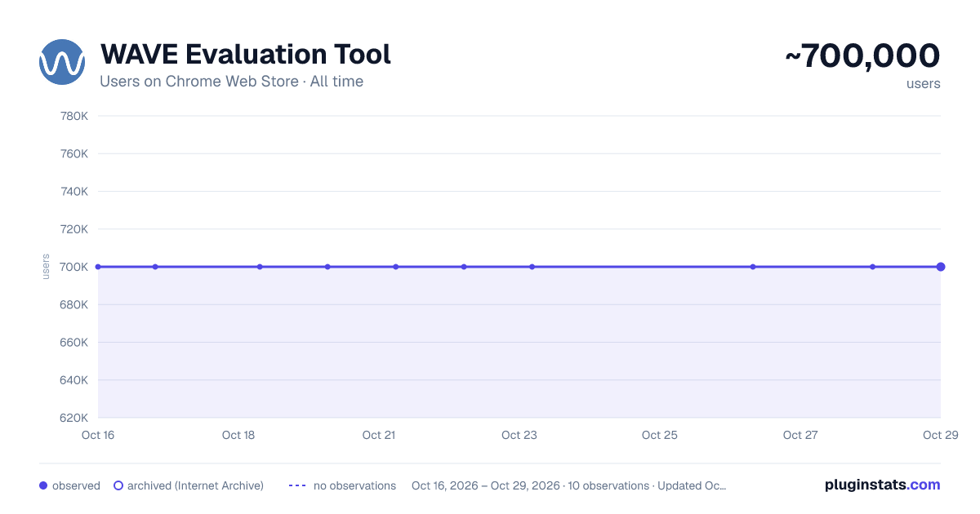Click the 'Oct 23' x-axis label
This screenshot has height=514, width=980.
tap(519, 435)
